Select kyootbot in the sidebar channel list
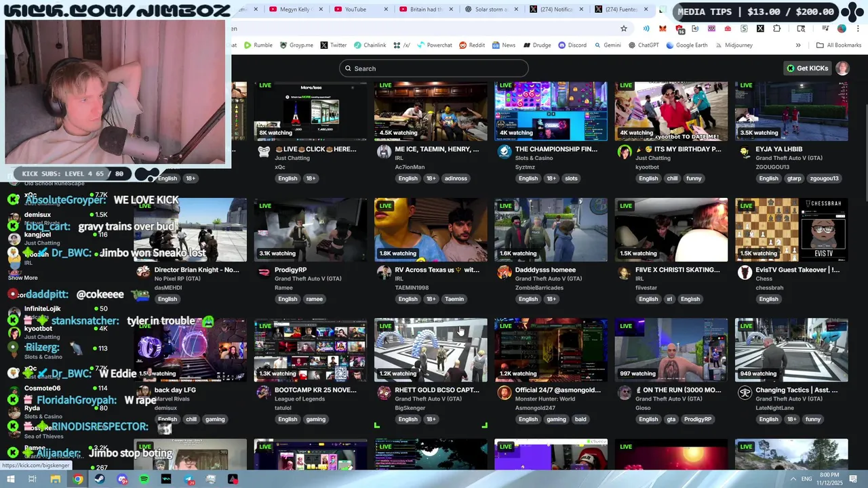This screenshot has width=868, height=488. pyautogui.click(x=58, y=332)
